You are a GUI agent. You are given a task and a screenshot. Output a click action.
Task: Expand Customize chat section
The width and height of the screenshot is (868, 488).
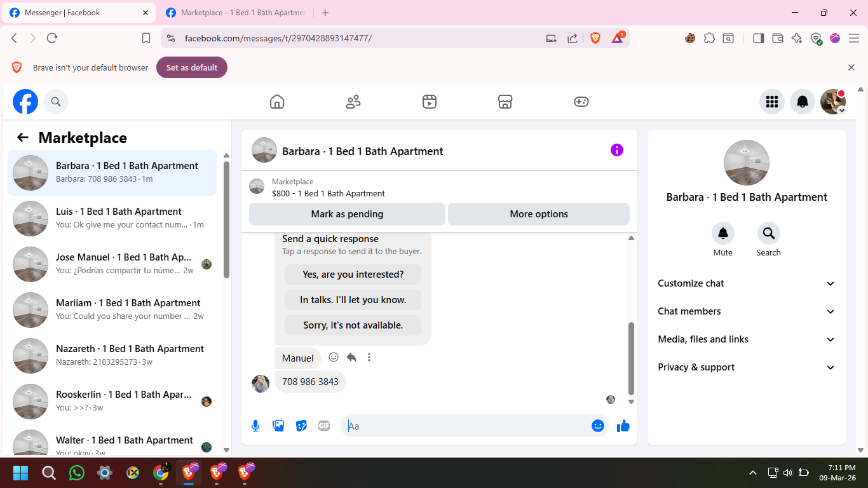click(747, 283)
